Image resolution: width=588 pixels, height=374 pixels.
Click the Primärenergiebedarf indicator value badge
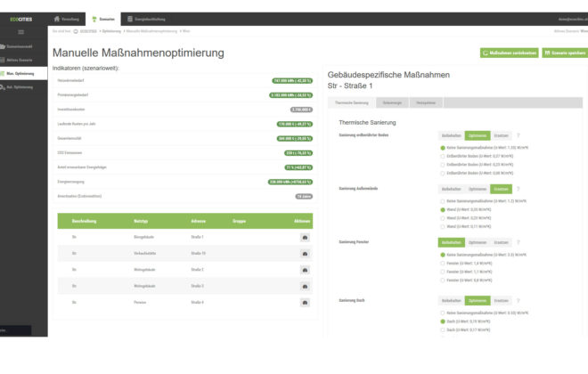coord(291,95)
